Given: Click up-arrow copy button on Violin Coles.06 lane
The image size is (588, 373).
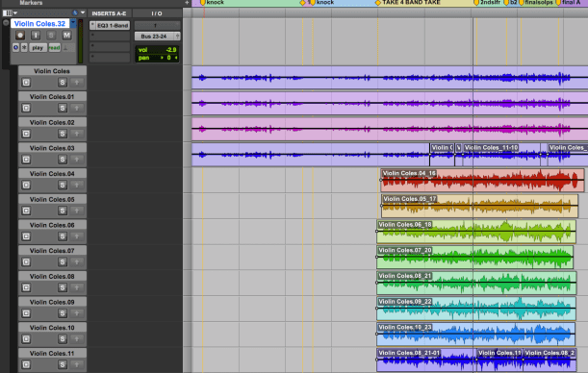Looking at the screenshot, I should point(77,236).
